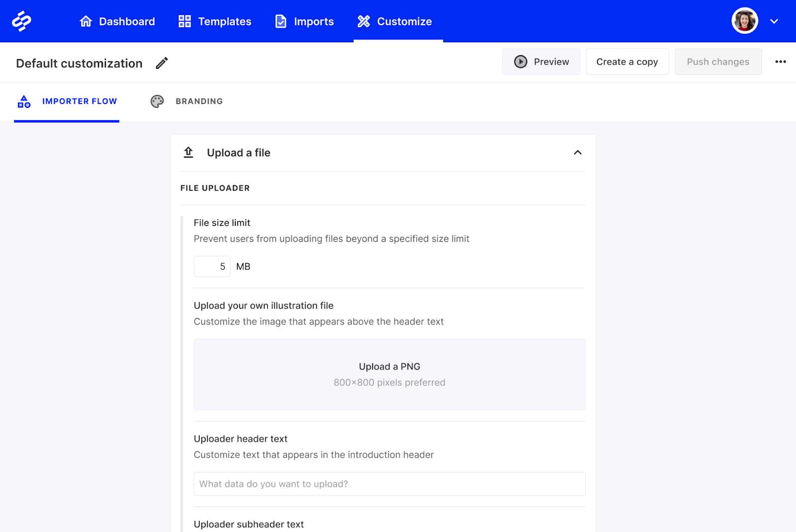Click the upload arrow icon beside Upload a file
Image resolution: width=796 pixels, height=532 pixels.
click(x=189, y=152)
